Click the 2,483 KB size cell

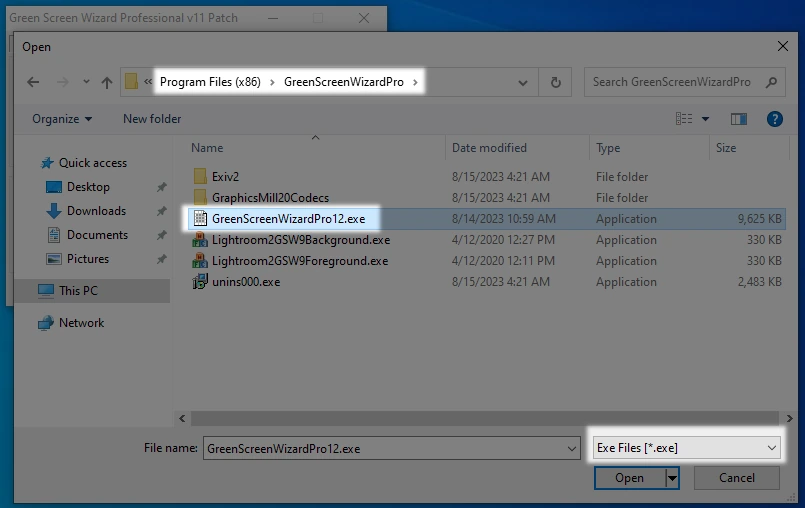click(x=759, y=282)
